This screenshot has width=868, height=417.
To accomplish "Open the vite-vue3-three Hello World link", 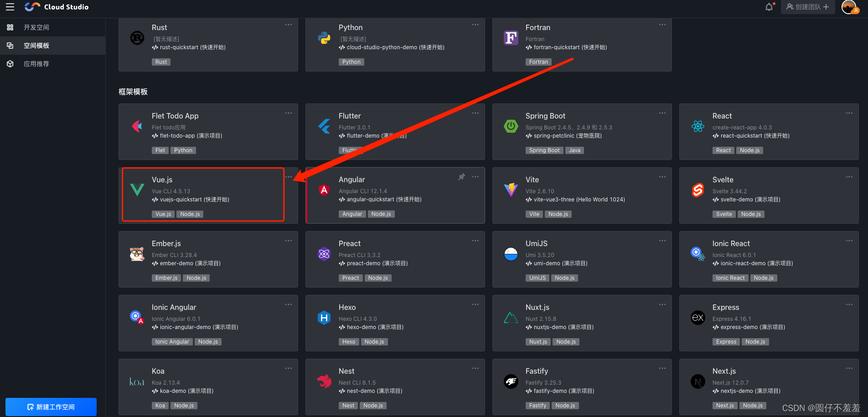I will click(x=575, y=200).
